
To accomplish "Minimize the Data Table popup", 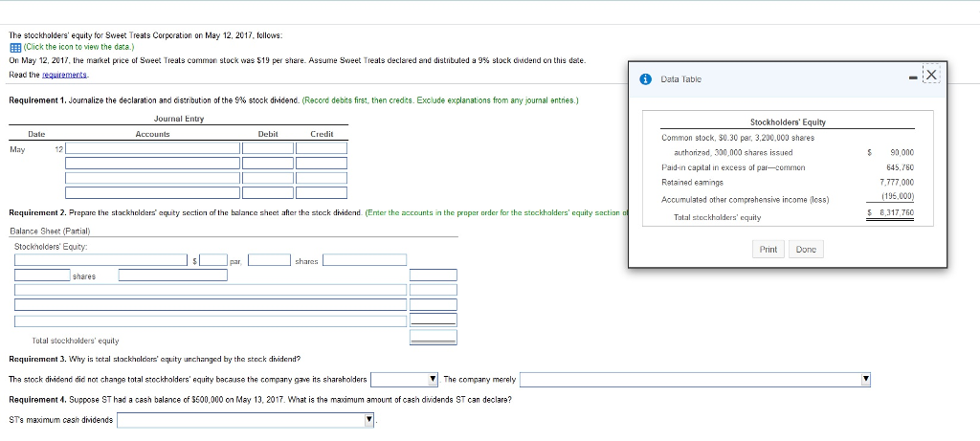I will click(914, 77).
